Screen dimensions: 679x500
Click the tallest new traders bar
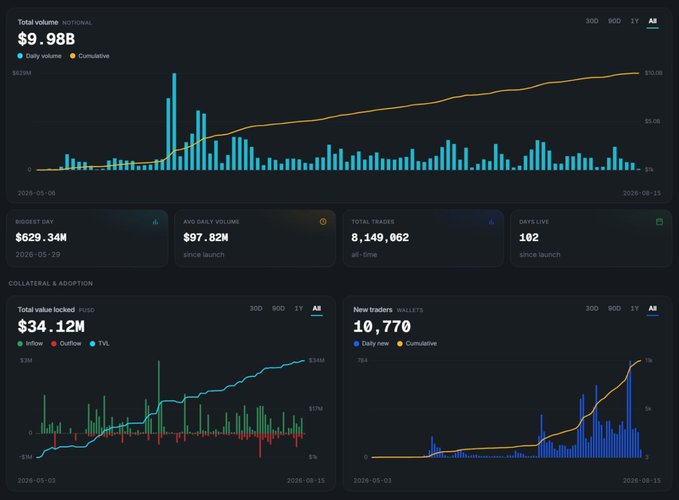[630, 409]
